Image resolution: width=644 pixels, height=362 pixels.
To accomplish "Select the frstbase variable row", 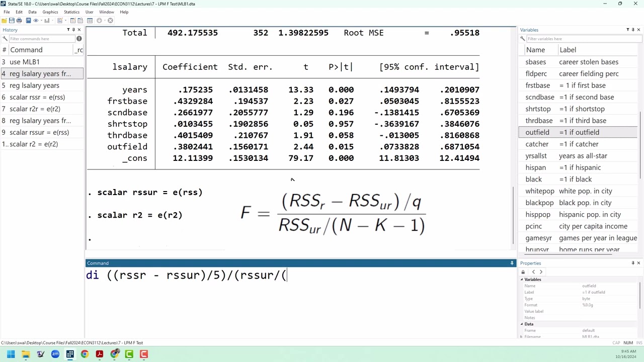I will [x=578, y=85].
